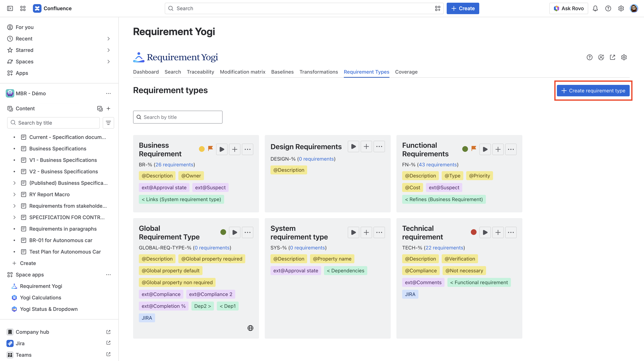
Task: Open more options on Business Requirement card
Action: pos(248,149)
